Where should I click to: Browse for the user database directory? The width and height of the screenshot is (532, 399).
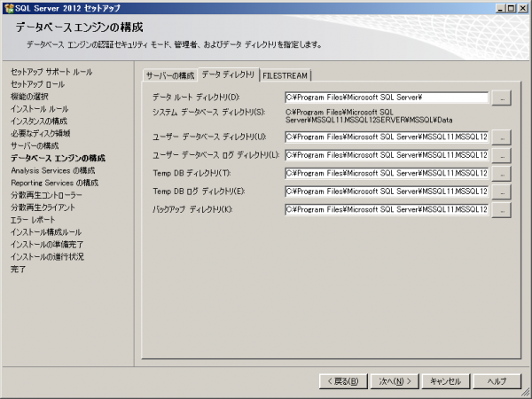(x=502, y=137)
